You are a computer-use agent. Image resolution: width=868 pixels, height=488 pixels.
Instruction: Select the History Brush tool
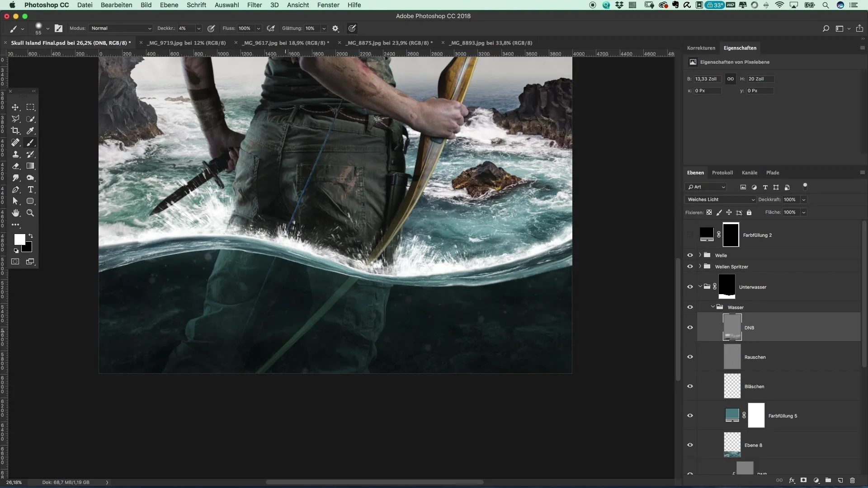[30, 154]
